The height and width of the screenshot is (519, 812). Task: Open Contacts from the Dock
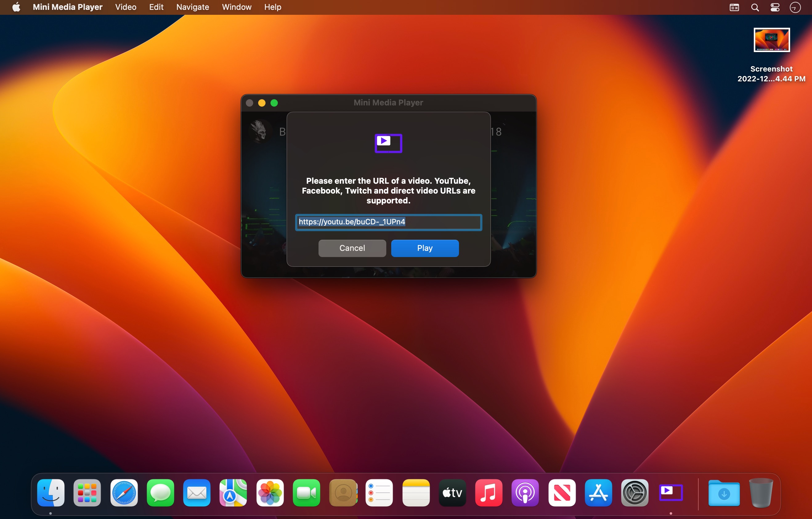coord(343,492)
